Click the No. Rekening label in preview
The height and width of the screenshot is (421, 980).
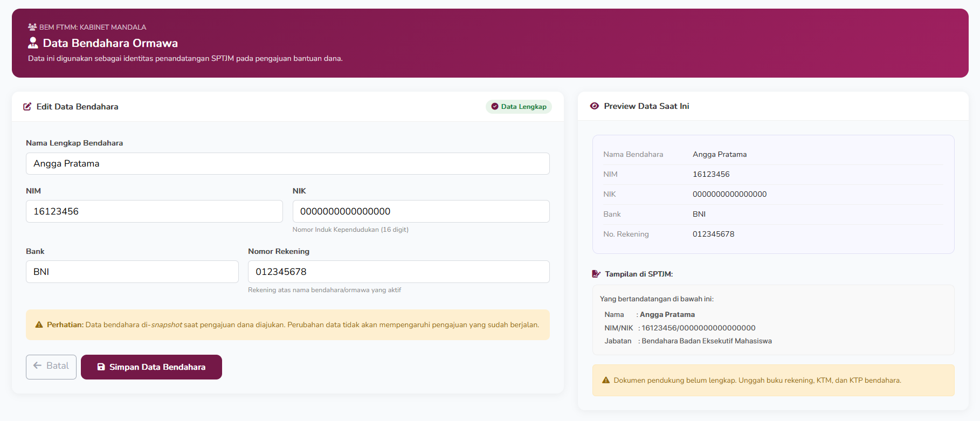coord(626,234)
